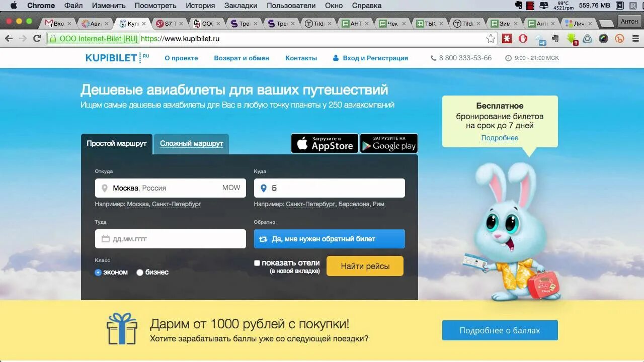Open the "Туда" date field
Image resolution: width=644 pixels, height=362 pixels.
pos(171,239)
